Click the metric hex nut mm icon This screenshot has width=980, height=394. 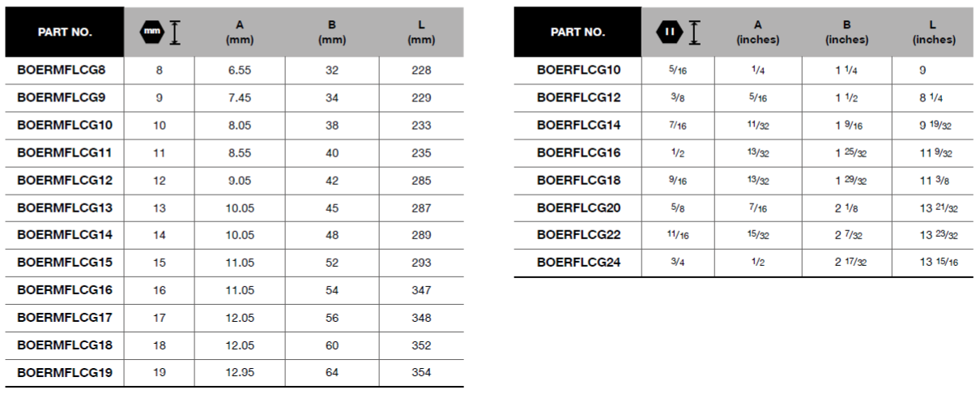pos(151,32)
